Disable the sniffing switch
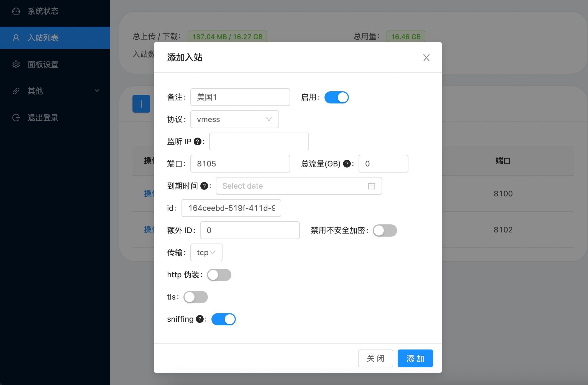The width and height of the screenshot is (588, 385). coord(224,319)
